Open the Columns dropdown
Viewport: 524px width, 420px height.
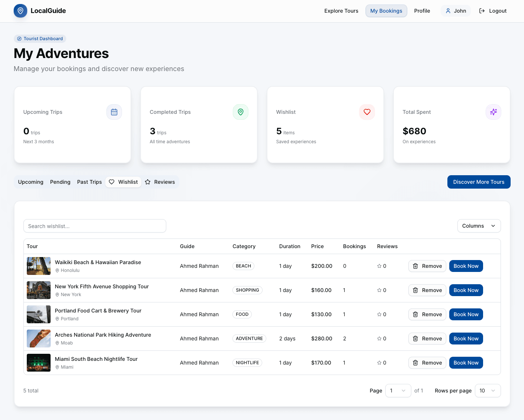479,226
